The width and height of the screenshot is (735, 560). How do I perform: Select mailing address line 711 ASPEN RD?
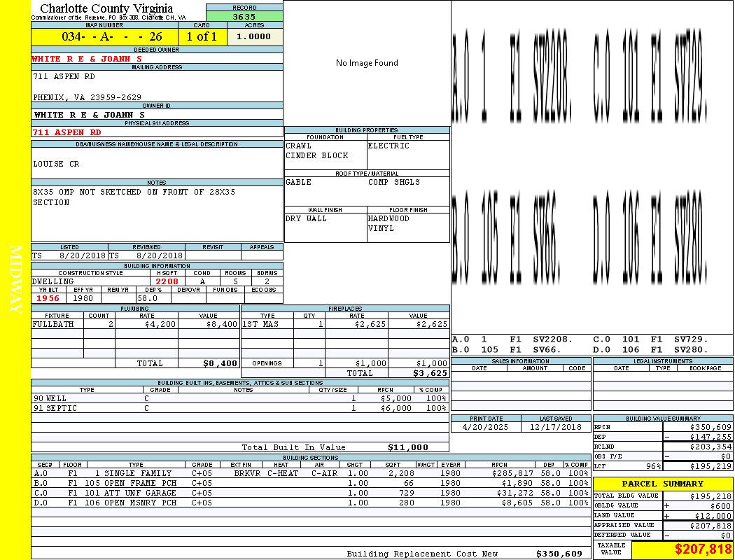coord(64,76)
